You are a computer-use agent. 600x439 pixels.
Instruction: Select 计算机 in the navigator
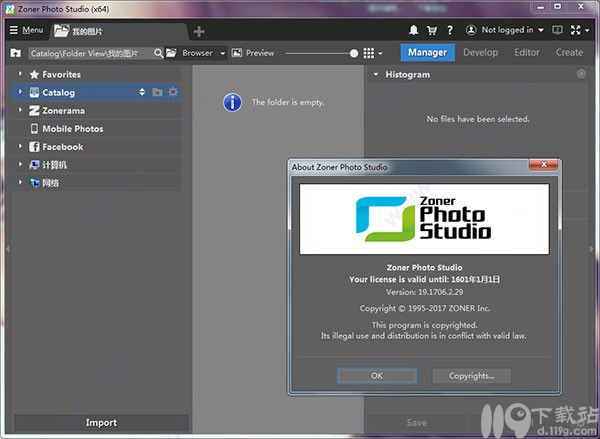(x=54, y=165)
